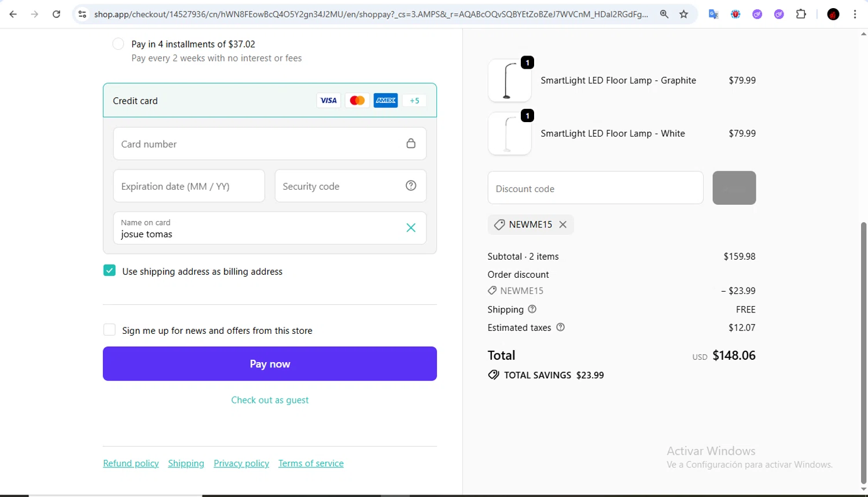Open the Terms of service link
The width and height of the screenshot is (868, 497).
pyautogui.click(x=311, y=463)
